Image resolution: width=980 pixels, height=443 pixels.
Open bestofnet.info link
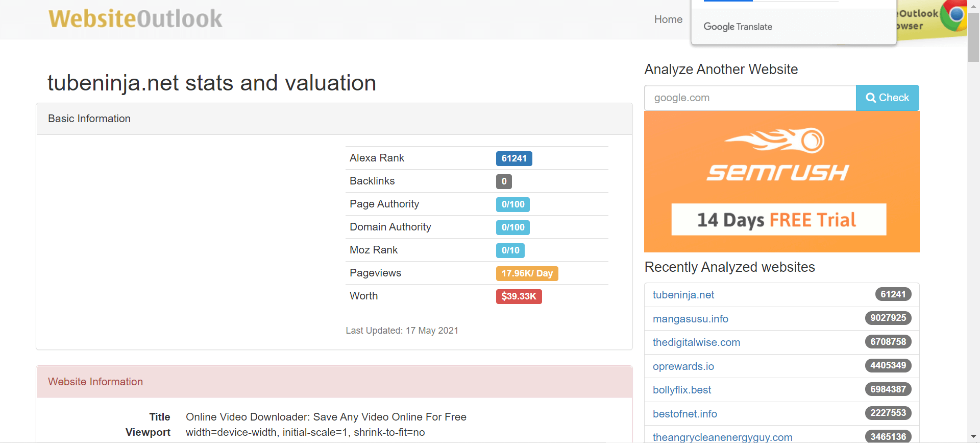(684, 414)
